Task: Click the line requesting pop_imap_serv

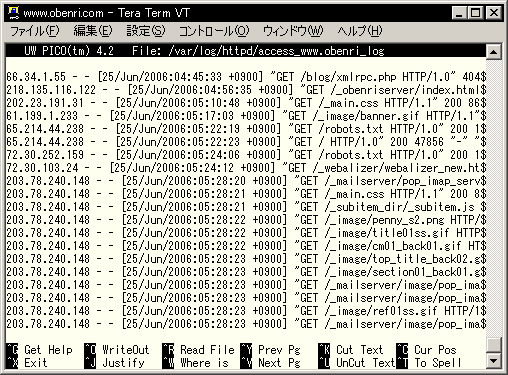Action: click(x=246, y=181)
